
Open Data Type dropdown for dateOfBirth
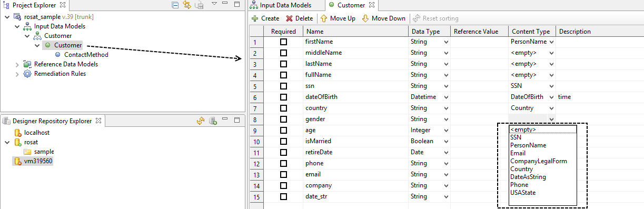[x=446, y=97]
